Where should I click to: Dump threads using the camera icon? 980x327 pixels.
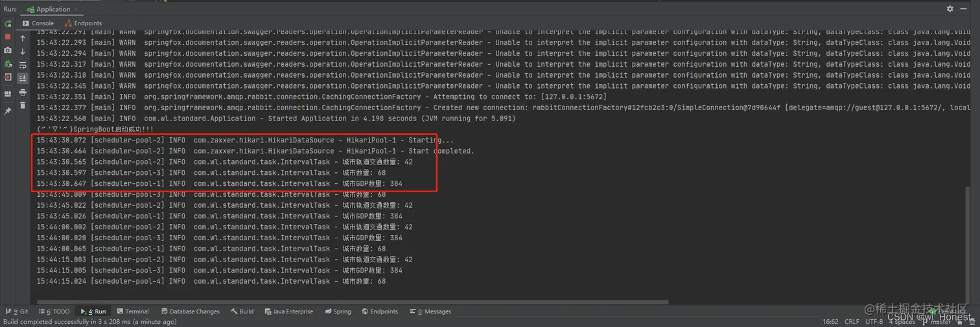[8, 50]
